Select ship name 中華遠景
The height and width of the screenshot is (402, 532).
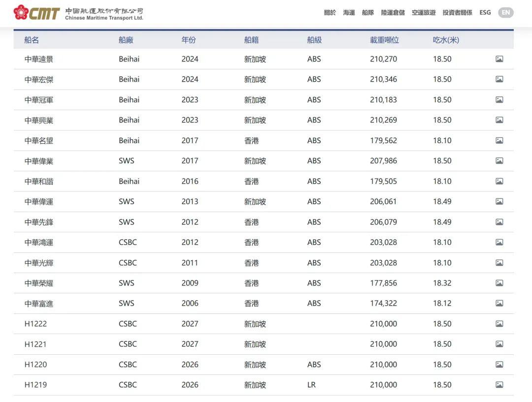[39, 60]
